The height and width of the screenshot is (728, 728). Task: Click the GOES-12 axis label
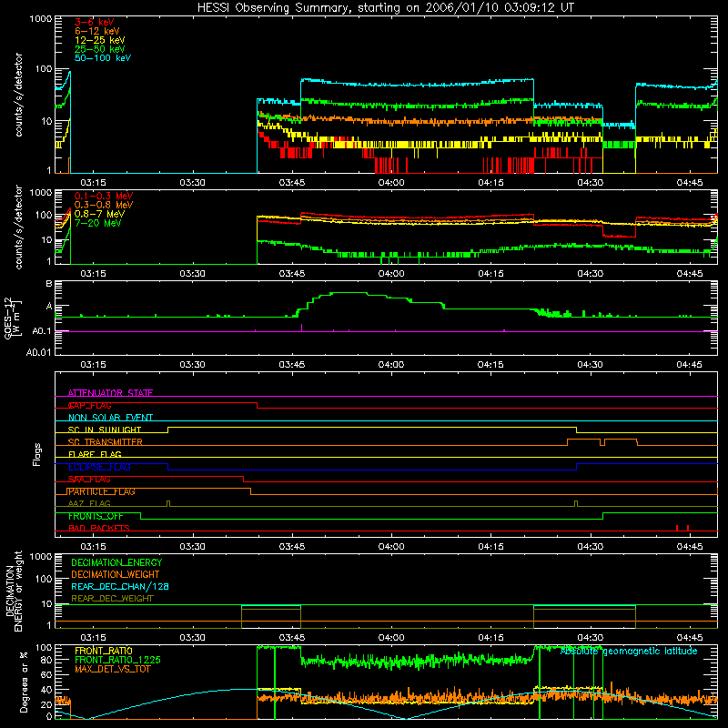pos(13,318)
